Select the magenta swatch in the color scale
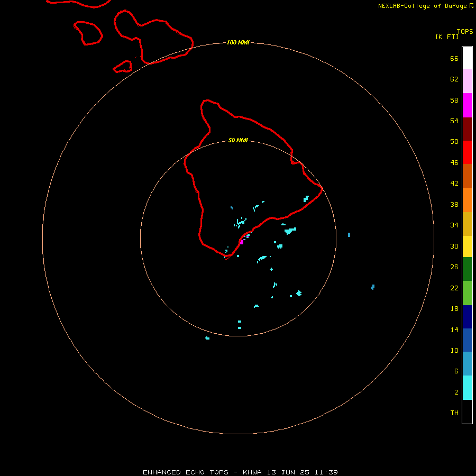 (467, 105)
